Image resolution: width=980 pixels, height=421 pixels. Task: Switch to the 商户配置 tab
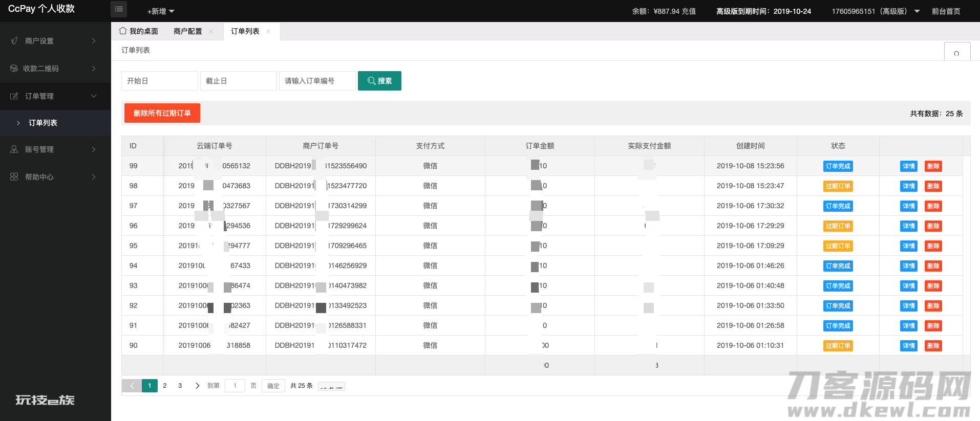[187, 32]
